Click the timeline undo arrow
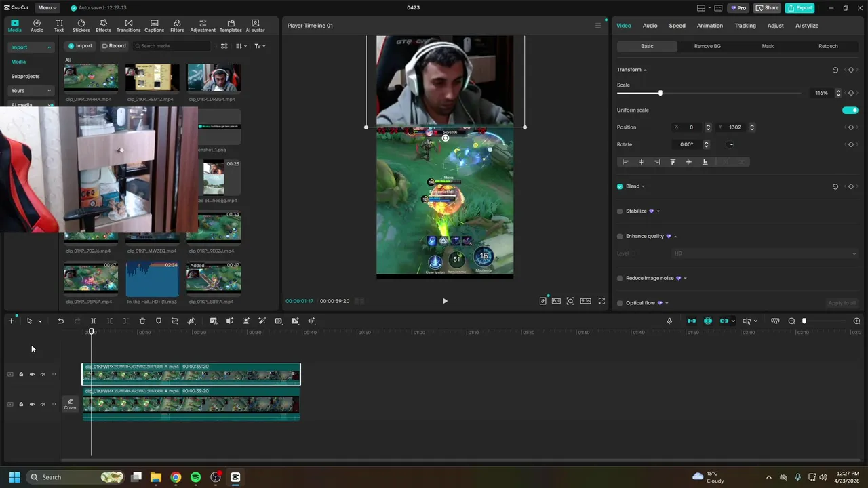 [60, 321]
